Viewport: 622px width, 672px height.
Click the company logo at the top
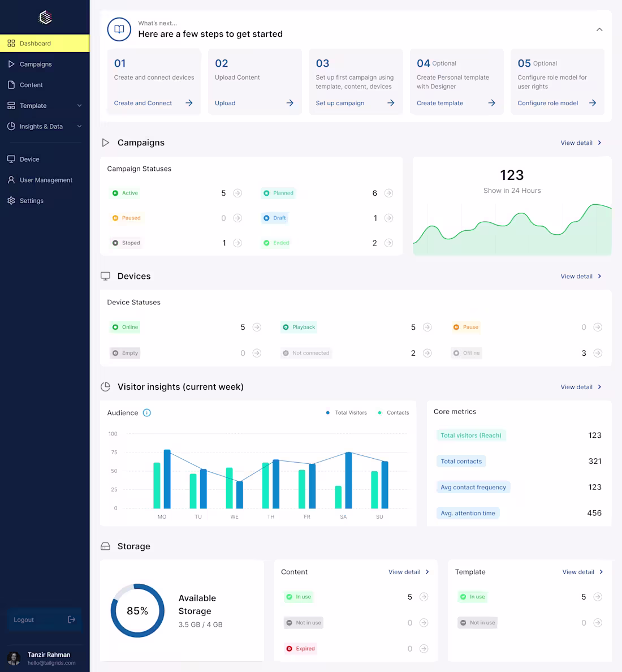pyautogui.click(x=44, y=18)
